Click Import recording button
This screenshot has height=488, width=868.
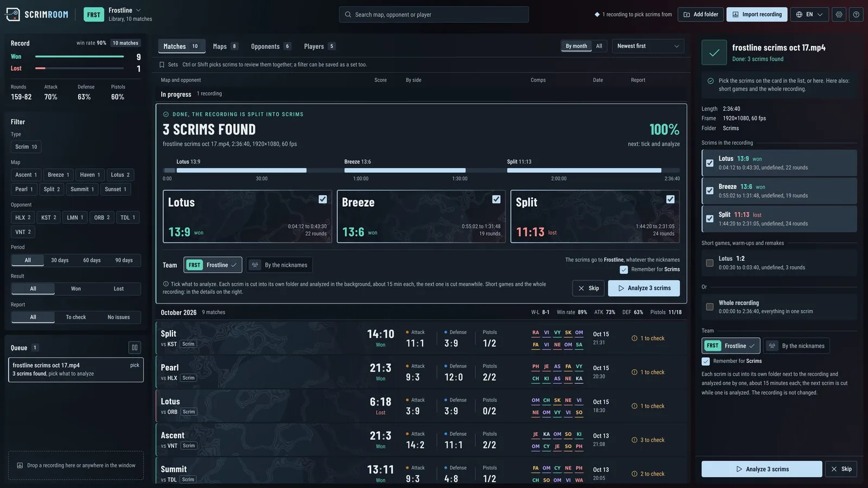point(757,15)
